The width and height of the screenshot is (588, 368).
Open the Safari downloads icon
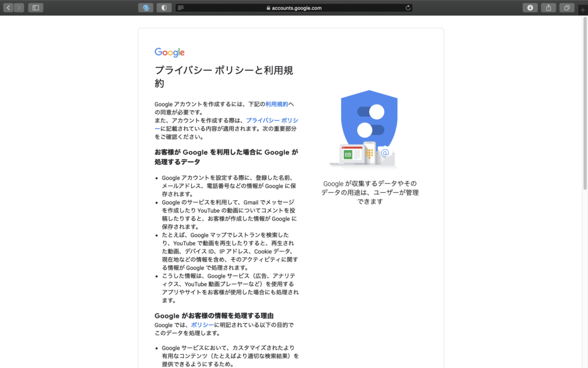click(530, 7)
